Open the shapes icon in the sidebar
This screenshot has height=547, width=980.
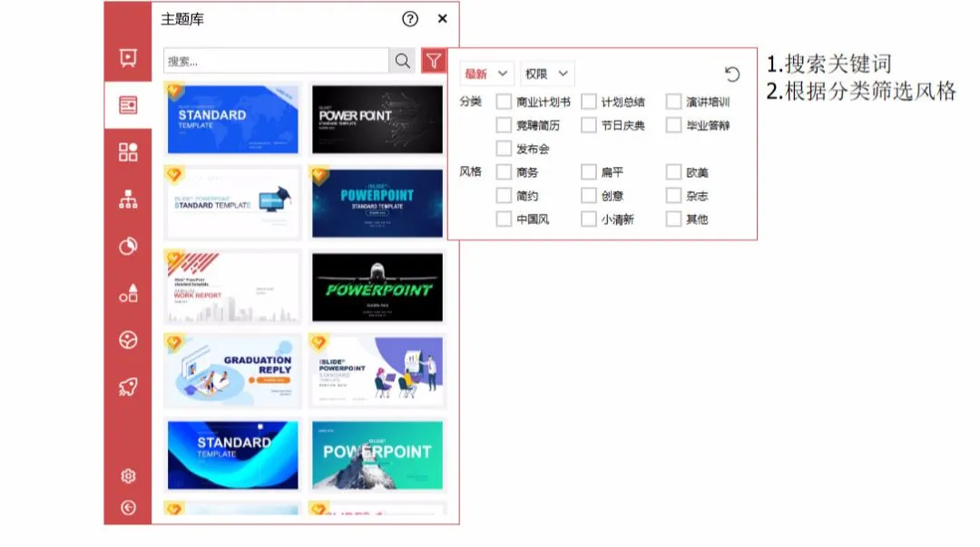[128, 293]
